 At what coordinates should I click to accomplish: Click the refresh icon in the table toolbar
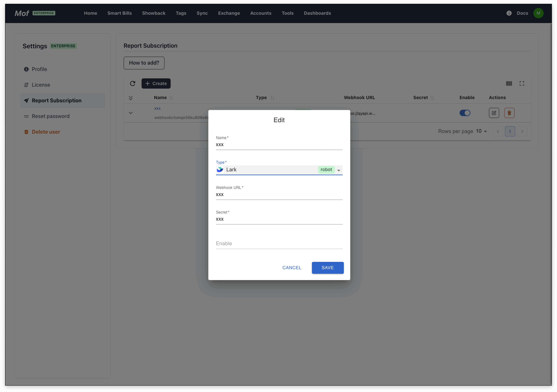point(132,84)
